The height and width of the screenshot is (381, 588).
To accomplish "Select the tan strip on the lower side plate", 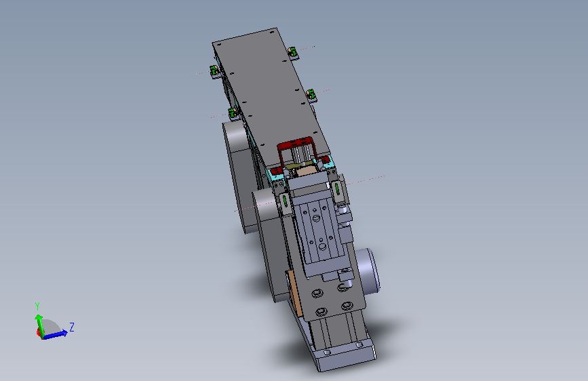I will (x=294, y=294).
